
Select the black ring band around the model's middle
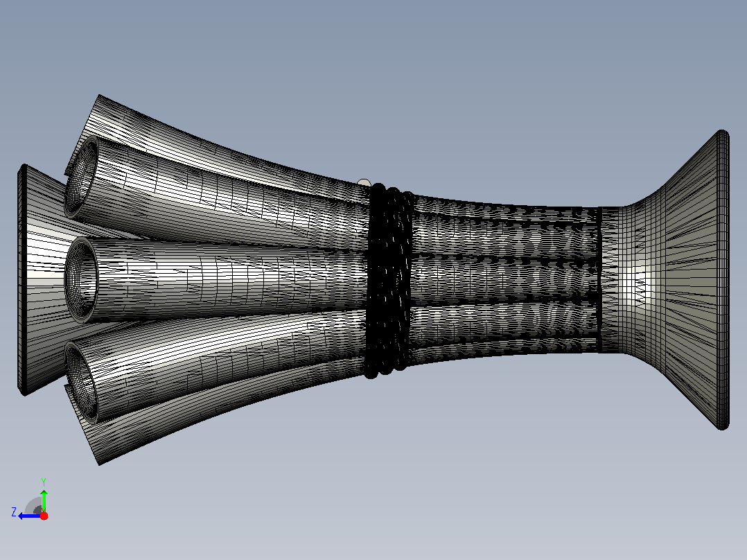[389, 281]
